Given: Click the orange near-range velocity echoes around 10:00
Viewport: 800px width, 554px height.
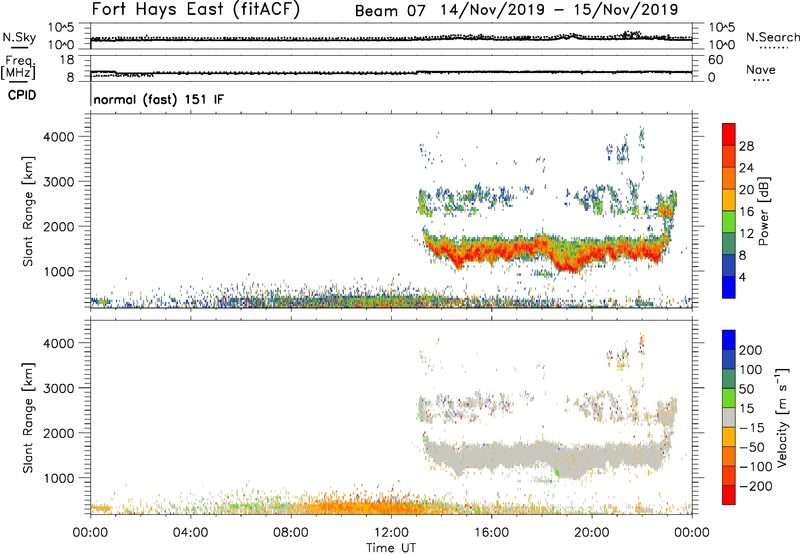Looking at the screenshot, I should coord(342,507).
